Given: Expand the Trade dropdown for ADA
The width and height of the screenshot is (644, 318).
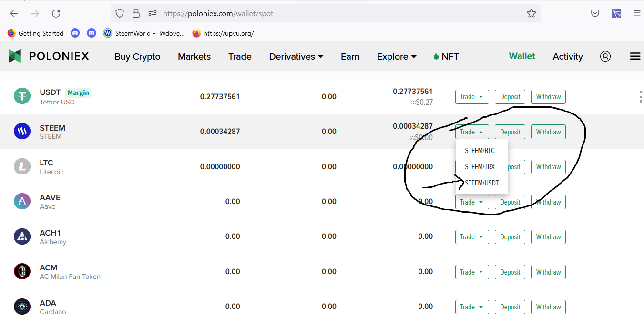Looking at the screenshot, I should coord(472,307).
